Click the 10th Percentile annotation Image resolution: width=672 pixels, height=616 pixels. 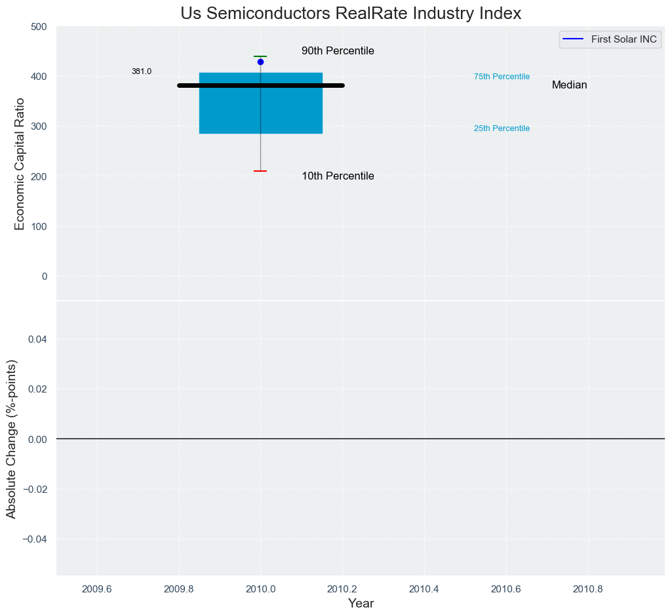(x=338, y=176)
